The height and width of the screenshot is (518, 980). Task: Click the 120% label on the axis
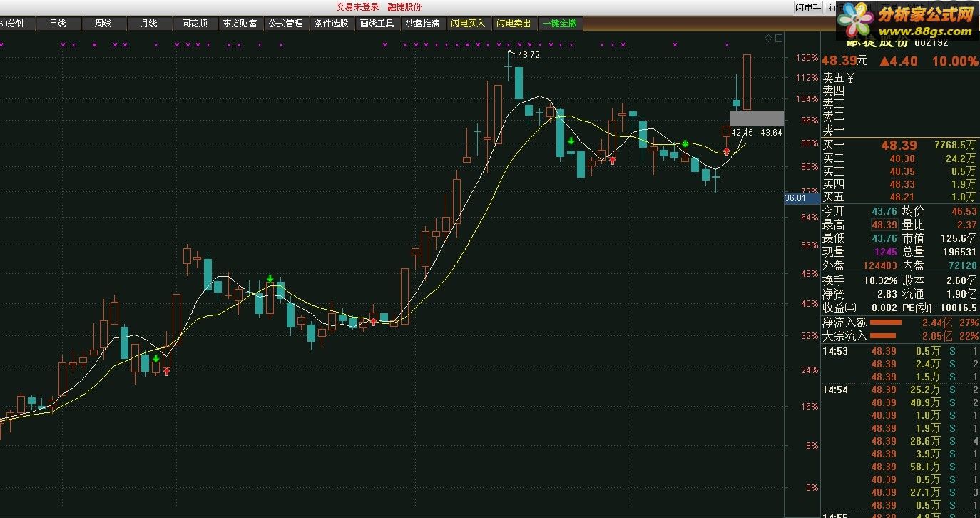[808, 58]
